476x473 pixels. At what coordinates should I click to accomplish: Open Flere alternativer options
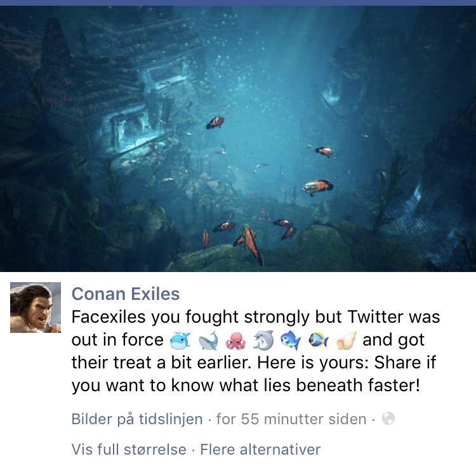tap(260, 450)
